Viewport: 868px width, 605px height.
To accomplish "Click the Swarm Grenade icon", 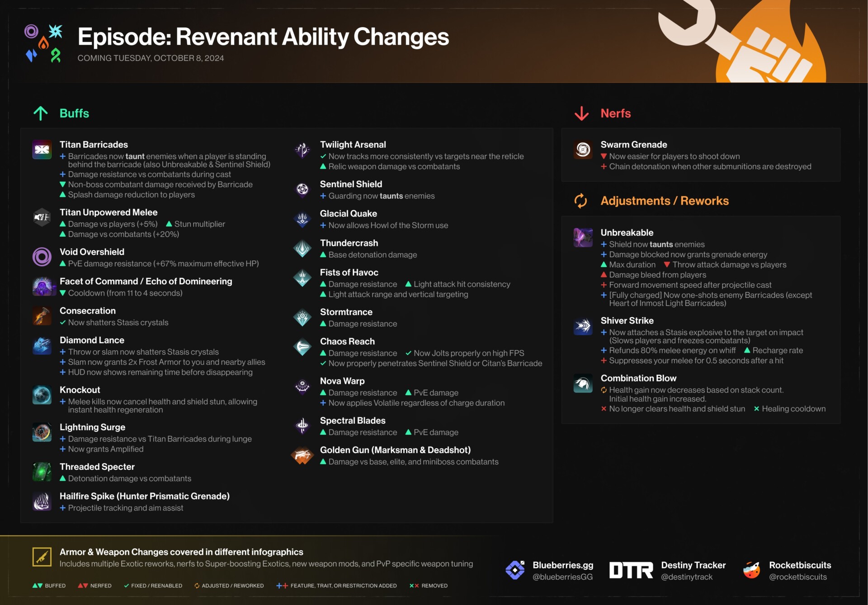I will click(x=583, y=150).
